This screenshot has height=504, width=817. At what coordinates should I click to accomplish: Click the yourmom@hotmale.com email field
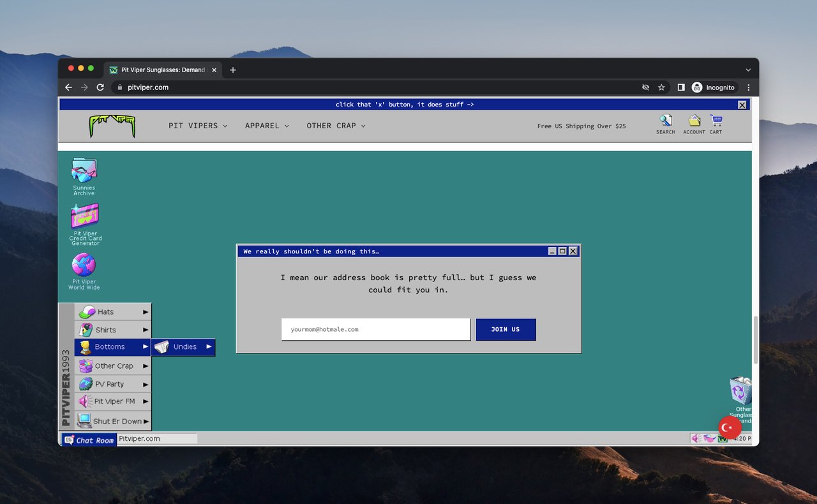[375, 329]
